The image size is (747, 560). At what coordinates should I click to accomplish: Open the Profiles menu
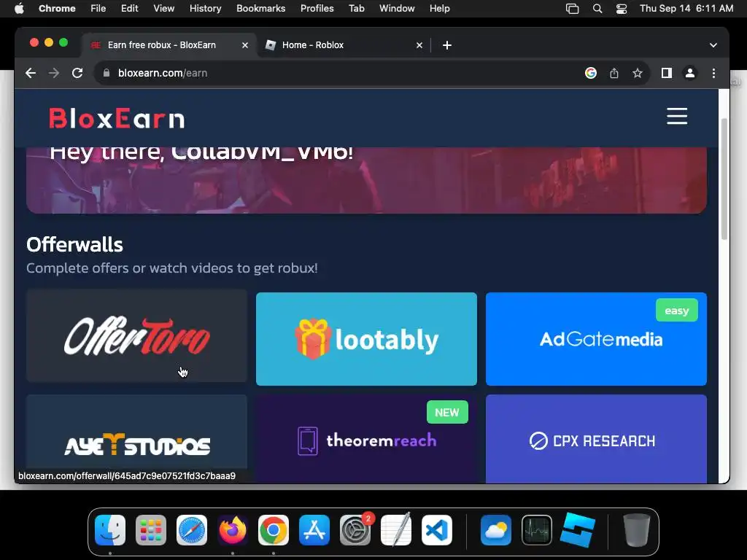pyautogui.click(x=317, y=8)
